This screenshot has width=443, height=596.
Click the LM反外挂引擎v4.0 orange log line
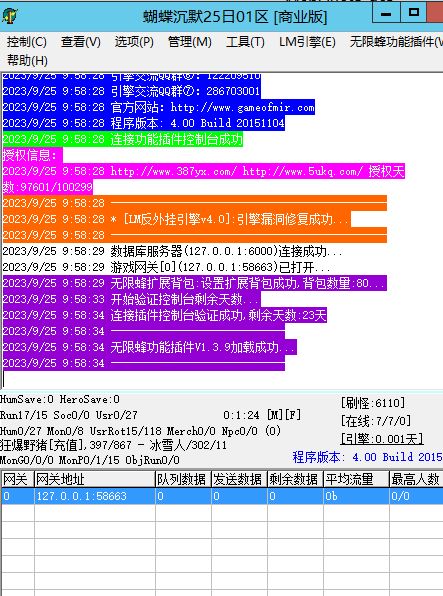176,219
